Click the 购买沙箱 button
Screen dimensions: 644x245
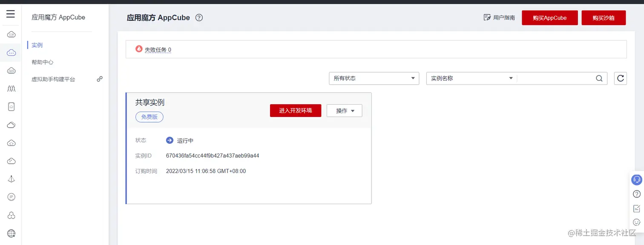[604, 18]
